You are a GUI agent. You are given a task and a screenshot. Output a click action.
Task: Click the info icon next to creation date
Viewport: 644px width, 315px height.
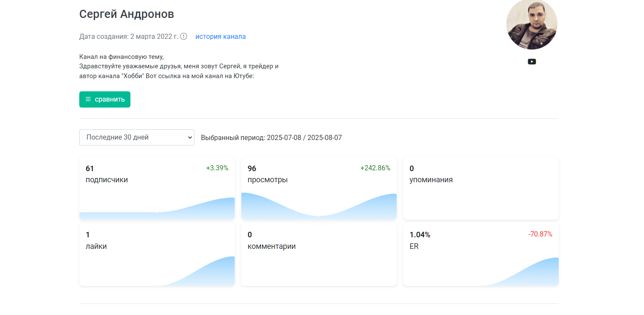(184, 36)
